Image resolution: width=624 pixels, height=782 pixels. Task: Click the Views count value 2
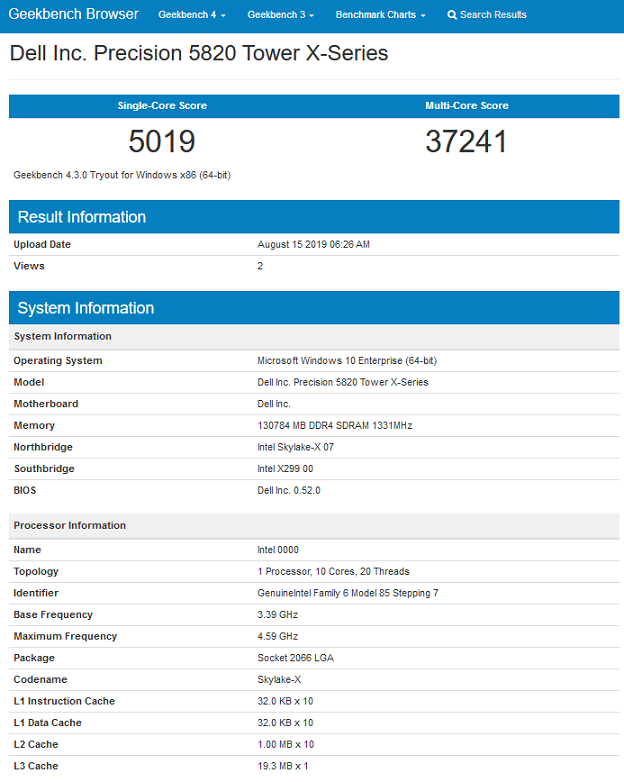[260, 266]
